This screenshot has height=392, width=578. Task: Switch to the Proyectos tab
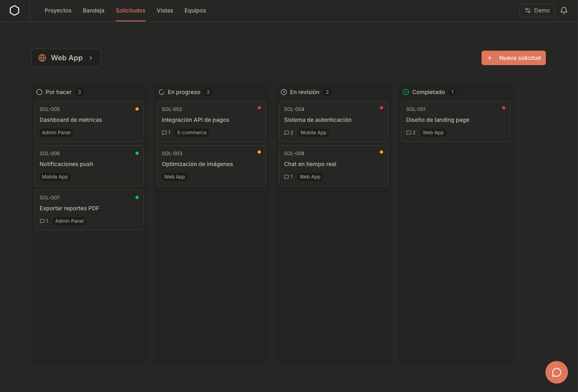pos(58,10)
